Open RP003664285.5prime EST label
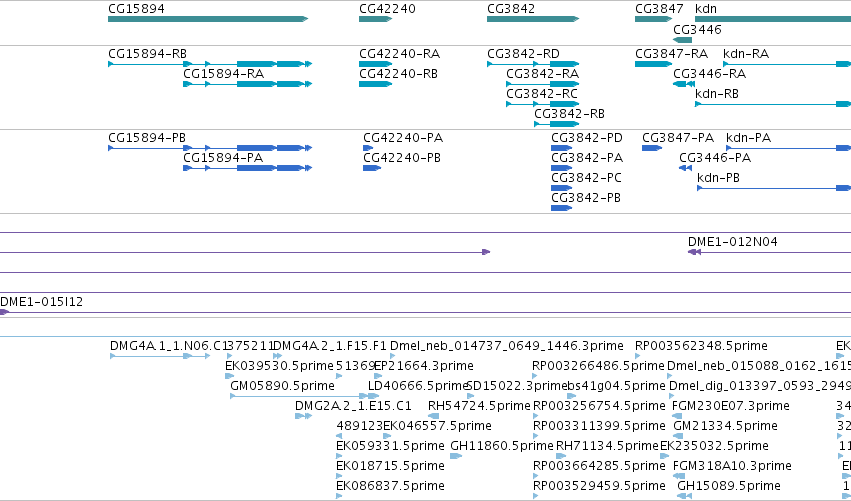The width and height of the screenshot is (851, 501). 599,466
